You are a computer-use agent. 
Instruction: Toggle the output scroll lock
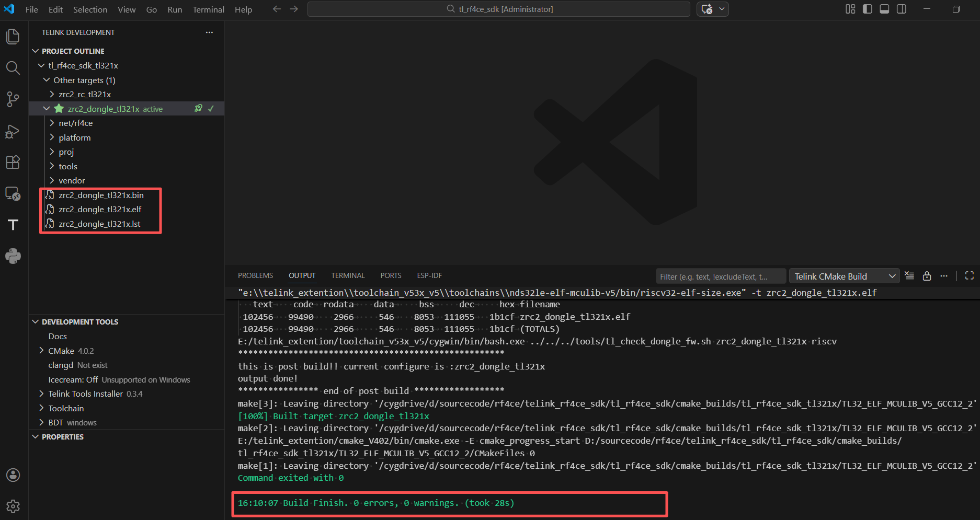(x=927, y=276)
